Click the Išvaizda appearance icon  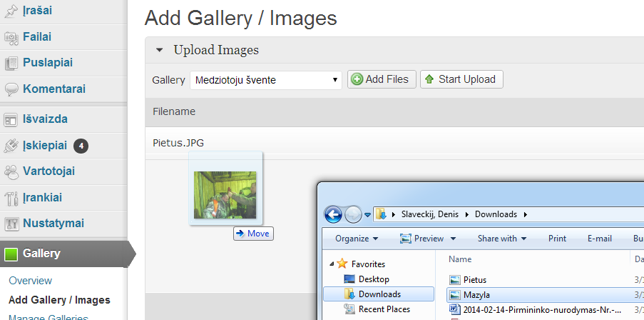pos(11,119)
